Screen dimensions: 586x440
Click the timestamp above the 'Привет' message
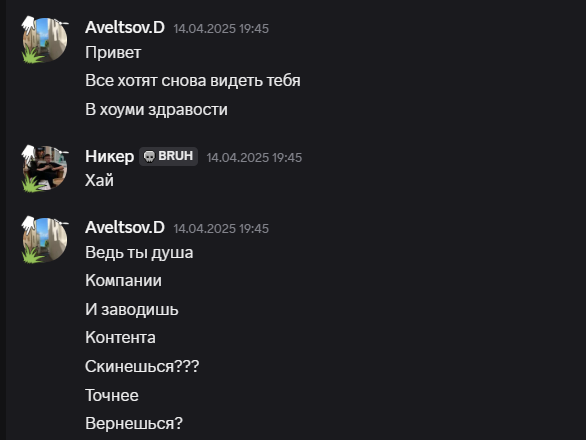coord(221,28)
